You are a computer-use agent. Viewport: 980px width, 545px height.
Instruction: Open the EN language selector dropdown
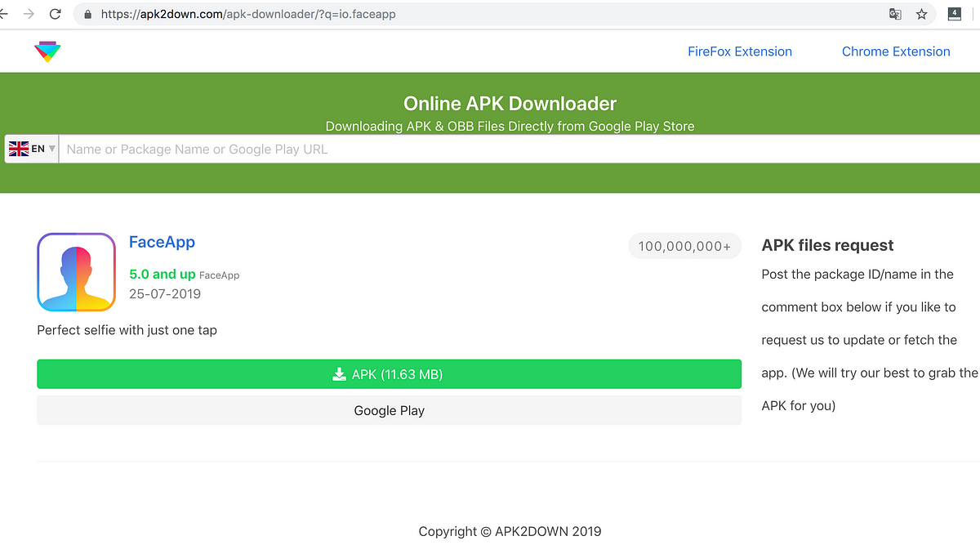tap(32, 149)
